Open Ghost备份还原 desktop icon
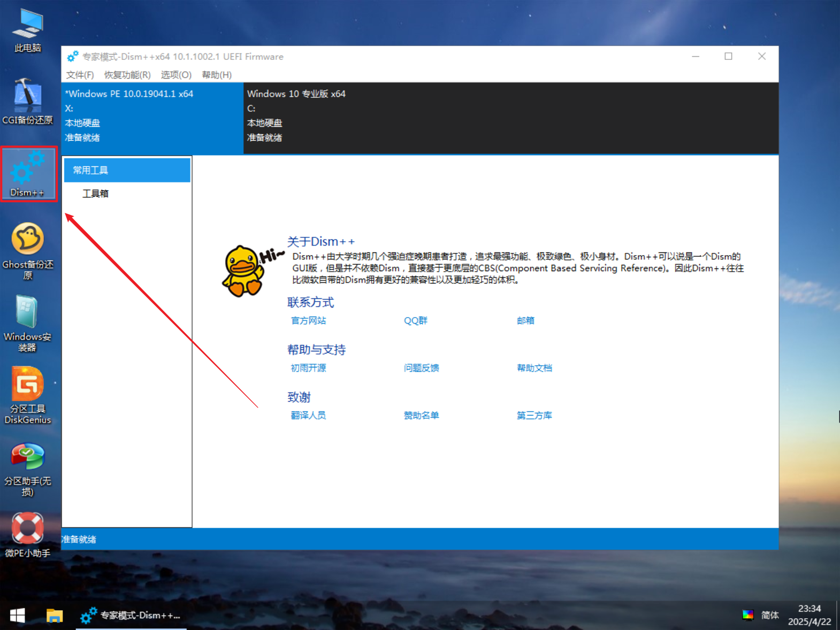The image size is (840, 630). coord(28,251)
